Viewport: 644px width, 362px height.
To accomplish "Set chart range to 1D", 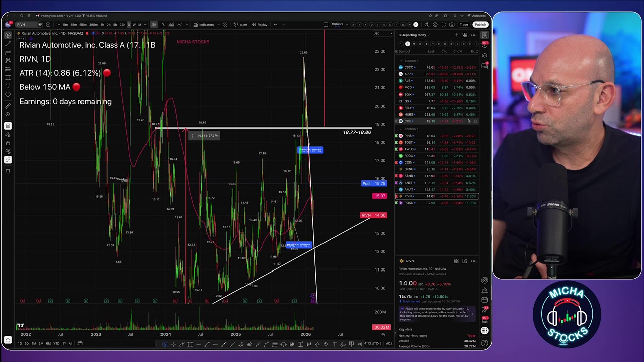I will 20,343.
